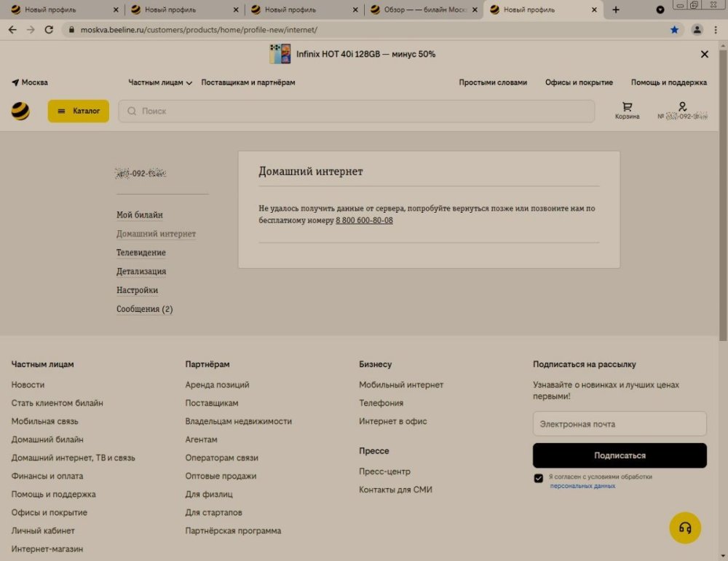Select the Москва city location picker
Screen dimensions: 728x561
tap(30, 83)
